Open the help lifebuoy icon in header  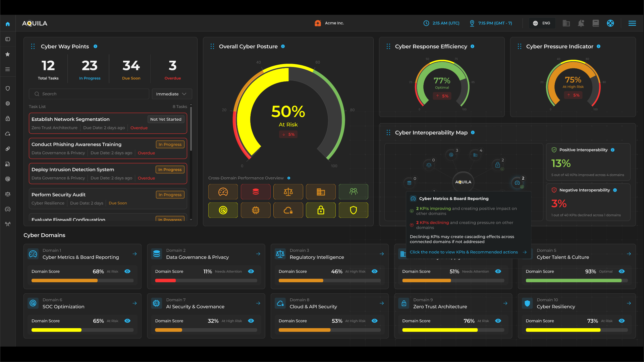click(610, 23)
